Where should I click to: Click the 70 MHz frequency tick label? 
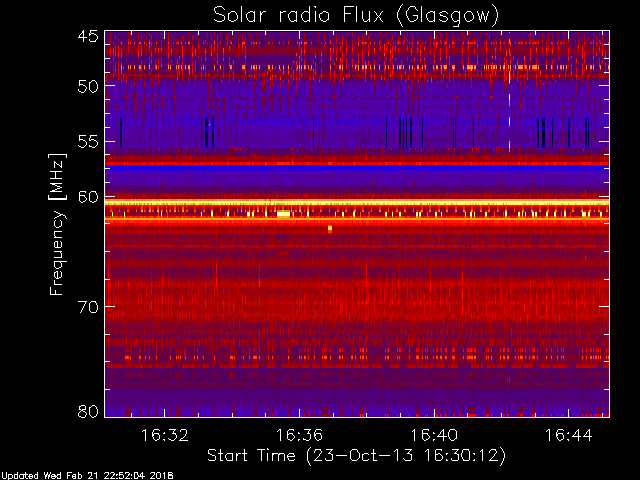(x=88, y=307)
